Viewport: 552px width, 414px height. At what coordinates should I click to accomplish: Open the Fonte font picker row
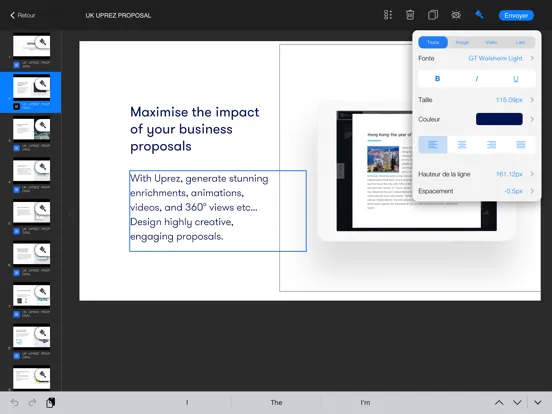point(477,58)
